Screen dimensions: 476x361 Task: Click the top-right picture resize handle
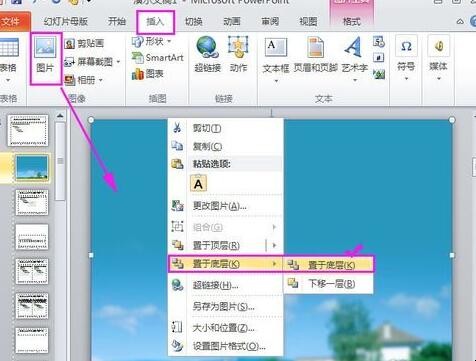point(452,120)
